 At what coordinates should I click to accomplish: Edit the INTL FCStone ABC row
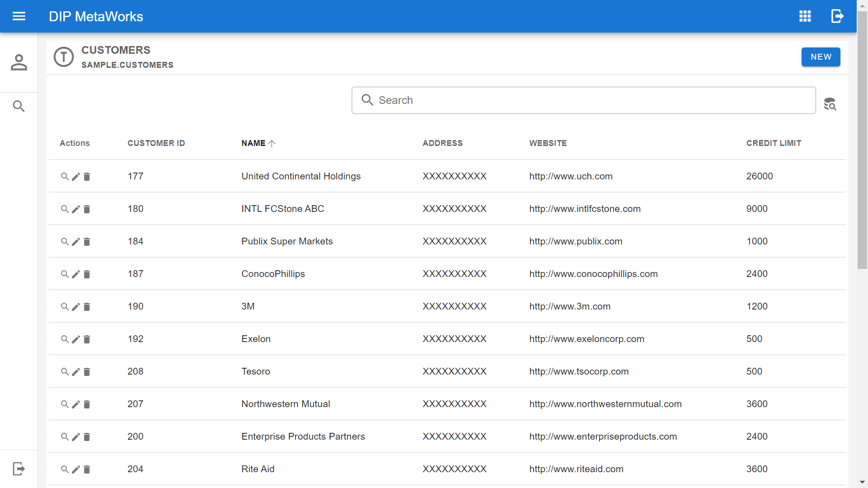(76, 209)
